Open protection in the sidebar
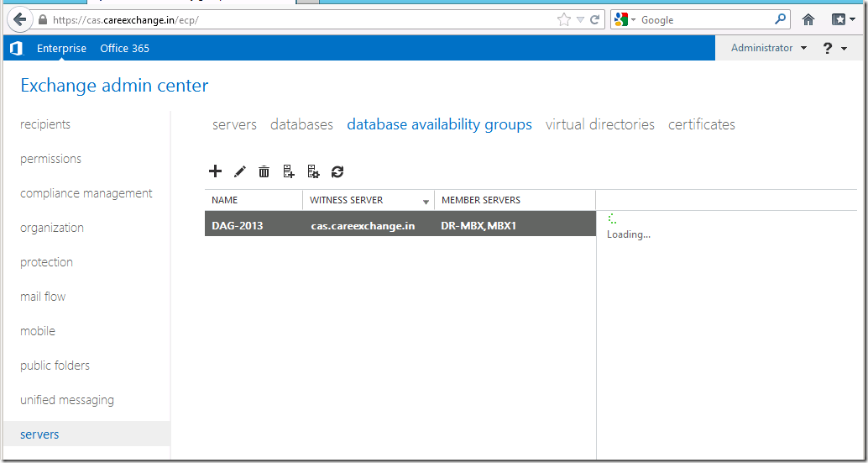Viewport: 868px width, 463px height. coord(46,262)
